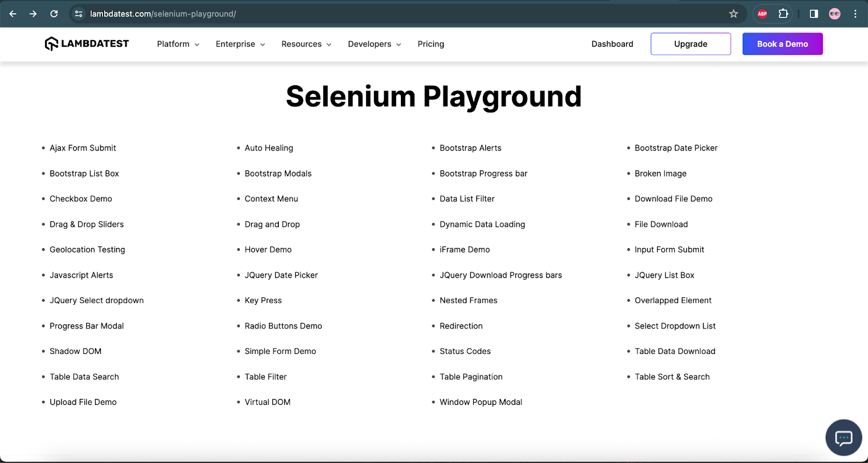Open Dynamic Data Loading link
The image size is (868, 463).
coord(482,224)
